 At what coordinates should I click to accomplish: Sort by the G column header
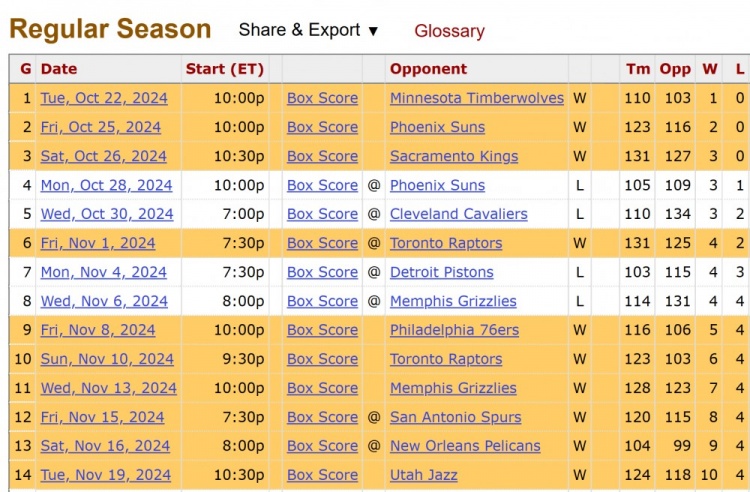26,69
